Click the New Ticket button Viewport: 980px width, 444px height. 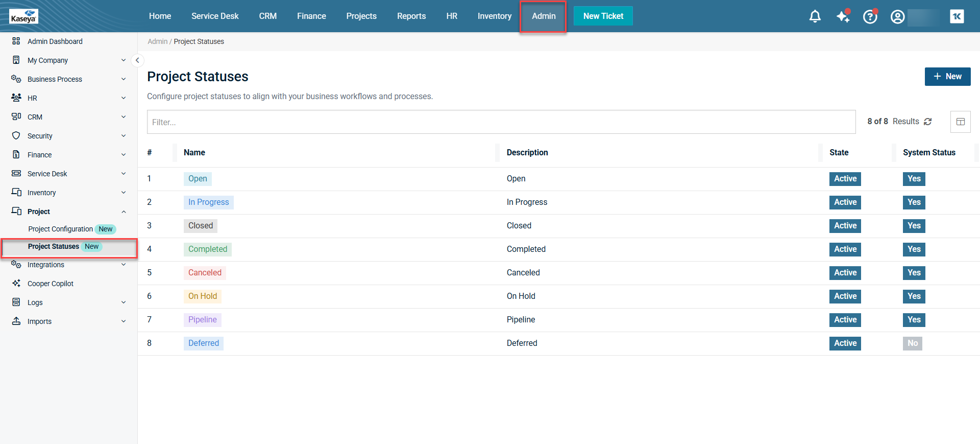tap(603, 16)
